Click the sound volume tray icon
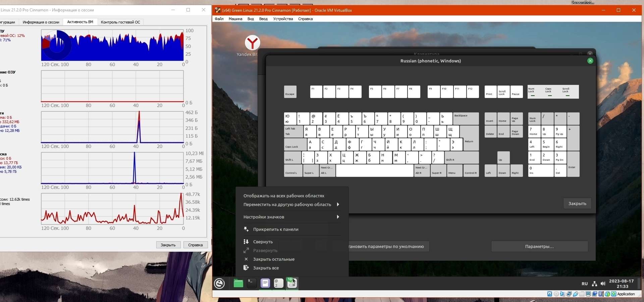Screen dimensions: 644x302 tap(603, 284)
